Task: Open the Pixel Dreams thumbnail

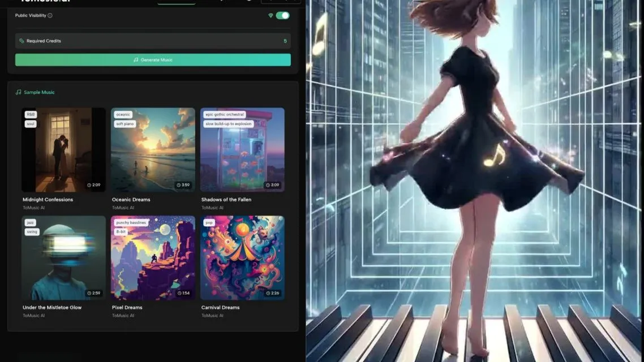Action: pyautogui.click(x=153, y=258)
